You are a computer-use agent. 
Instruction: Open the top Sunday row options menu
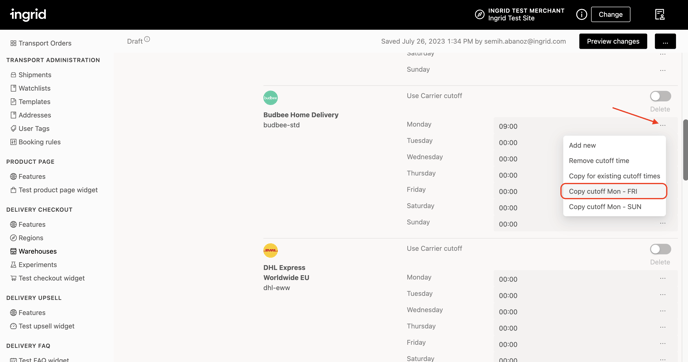(663, 70)
